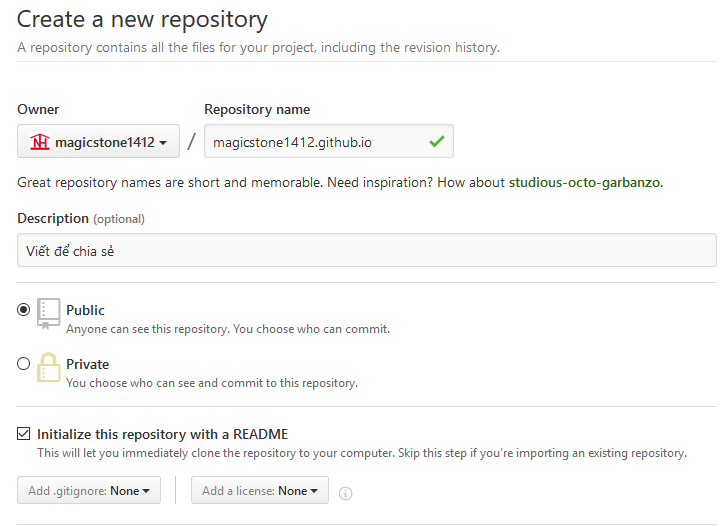The width and height of the screenshot is (725, 526).
Task: Click the Repository name label
Action: 257,110
